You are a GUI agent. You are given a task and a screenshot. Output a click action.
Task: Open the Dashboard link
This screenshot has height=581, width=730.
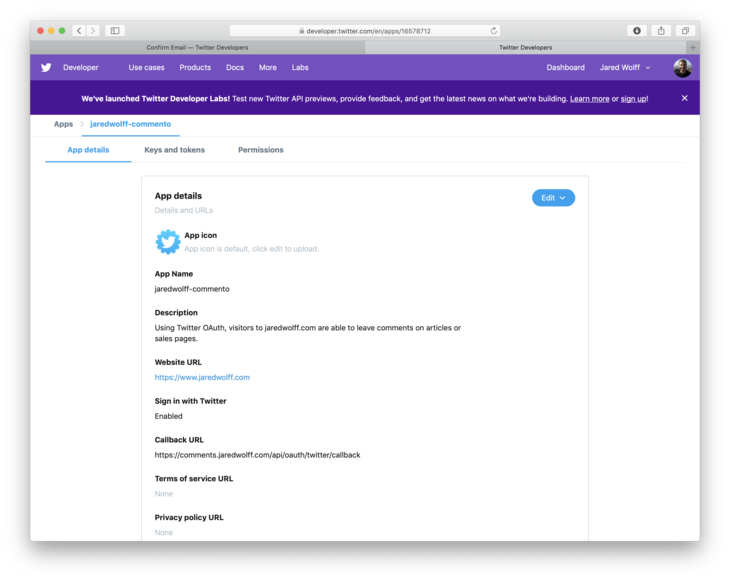[x=566, y=68]
